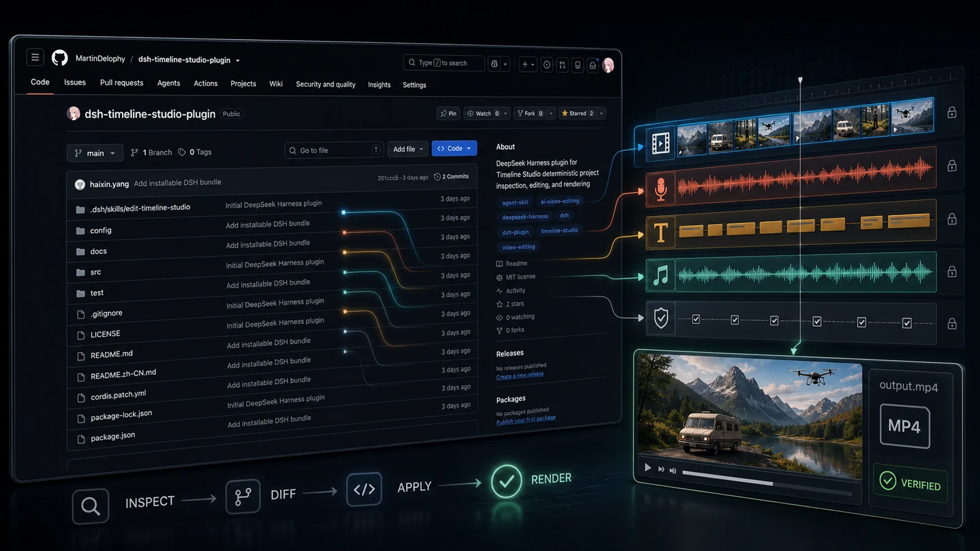Click the INSPECT magnifier icon

click(x=91, y=506)
